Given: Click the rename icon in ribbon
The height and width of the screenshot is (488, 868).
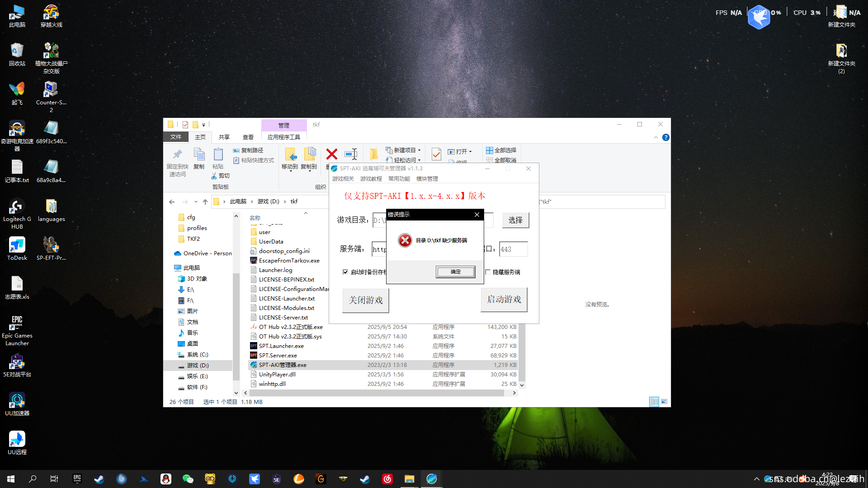Looking at the screenshot, I should [351, 155].
